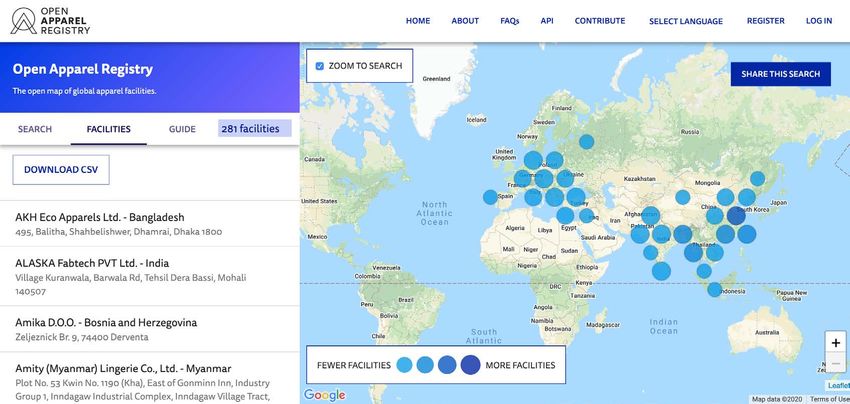850x404 pixels.
Task: Click the Google logo on the map
Action: coord(324,395)
